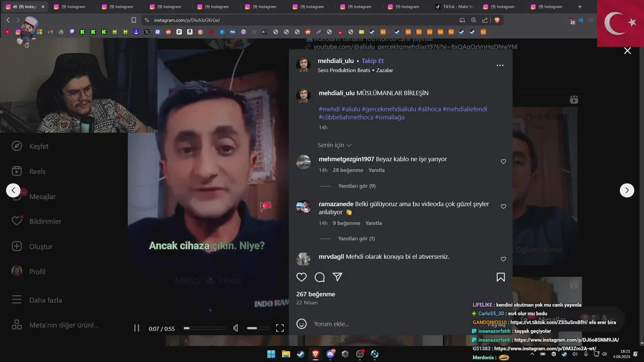Expand the Senin için comment filter

coord(335,145)
